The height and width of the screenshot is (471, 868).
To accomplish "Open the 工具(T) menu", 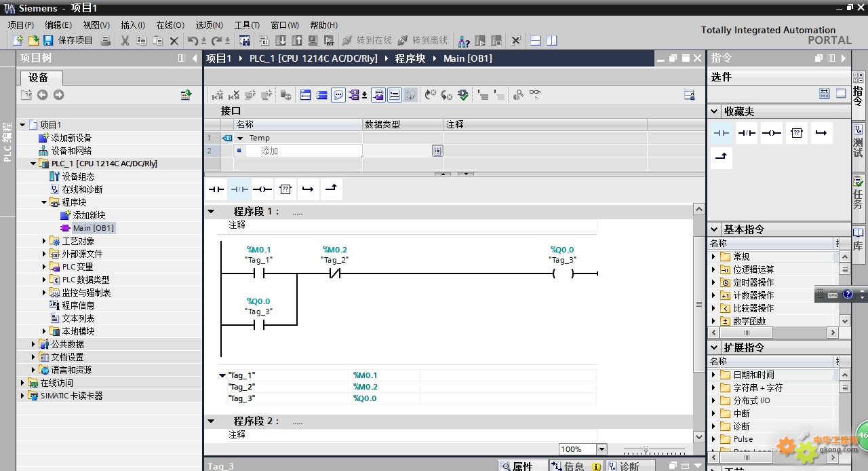I will click(x=247, y=25).
